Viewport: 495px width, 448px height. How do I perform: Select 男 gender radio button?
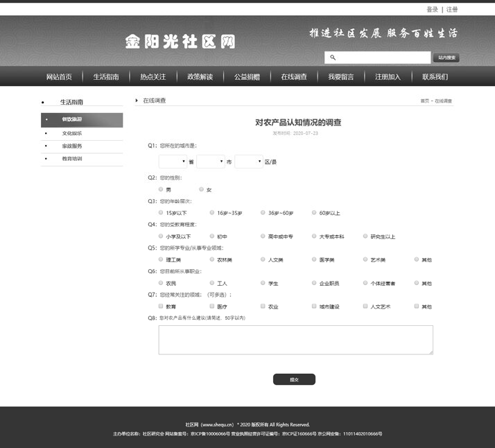[161, 189]
